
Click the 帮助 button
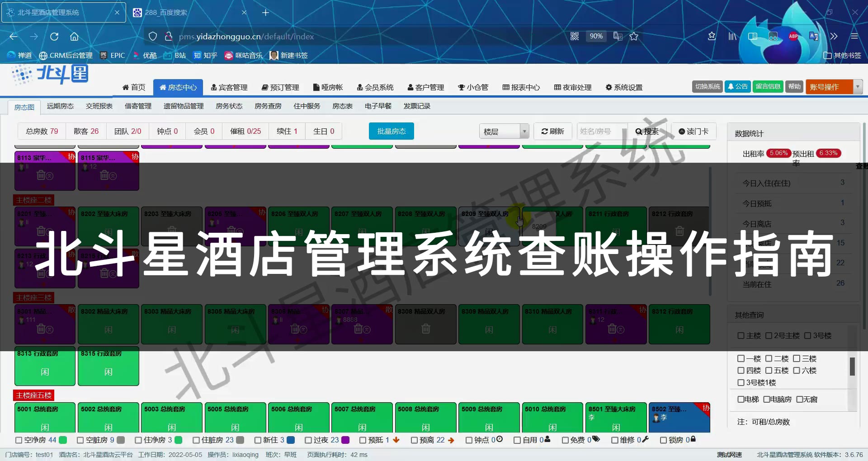pos(794,86)
